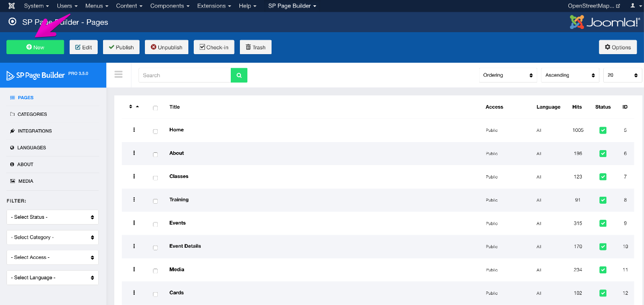Open row actions dots for Training page
Viewport: 644px width, 305px height.
[x=134, y=199]
